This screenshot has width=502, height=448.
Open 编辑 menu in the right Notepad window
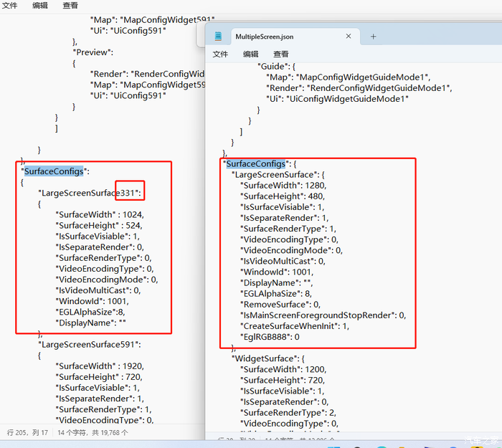[x=250, y=54]
